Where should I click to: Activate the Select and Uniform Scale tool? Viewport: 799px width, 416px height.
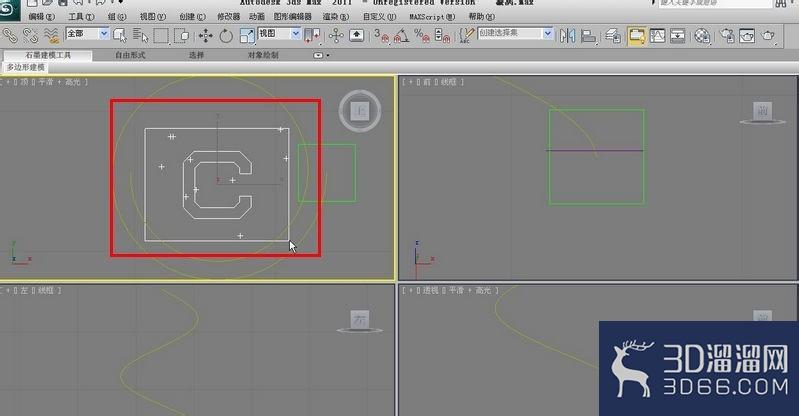tap(247, 35)
